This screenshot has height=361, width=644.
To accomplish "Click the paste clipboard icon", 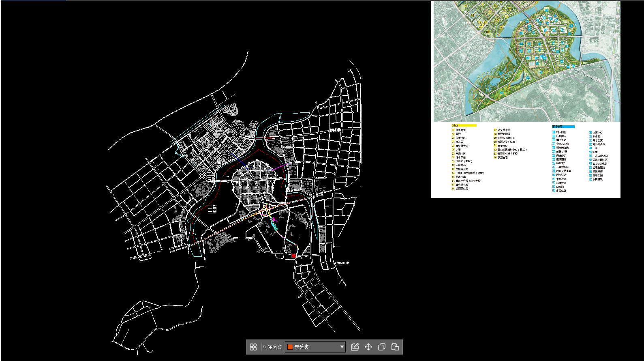I will (395, 347).
